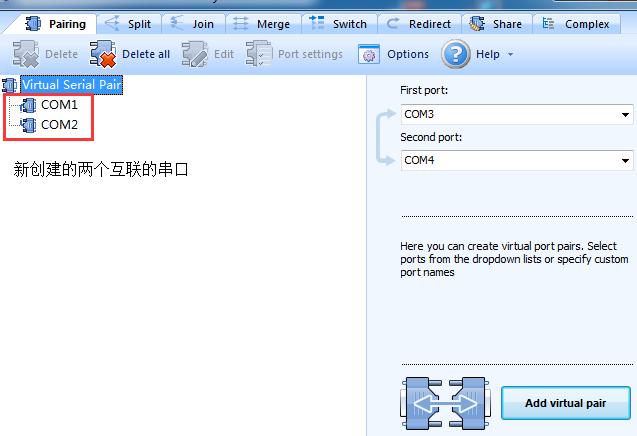Click the Split tab arrow icon
The height and width of the screenshot is (436, 637).
pos(112,23)
